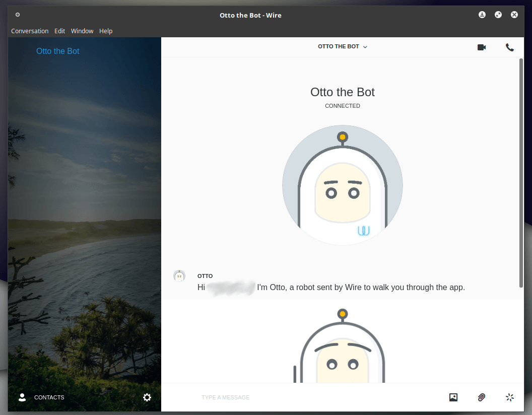Screen dimensions: 532x415
Task: Open the Conversation menu
Action: tap(30, 31)
